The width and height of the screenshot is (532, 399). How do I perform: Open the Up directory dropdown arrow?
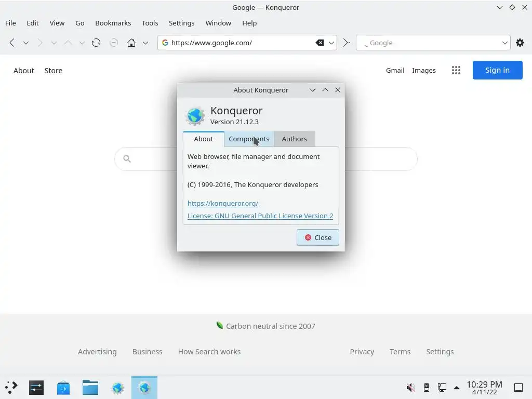[x=82, y=43]
